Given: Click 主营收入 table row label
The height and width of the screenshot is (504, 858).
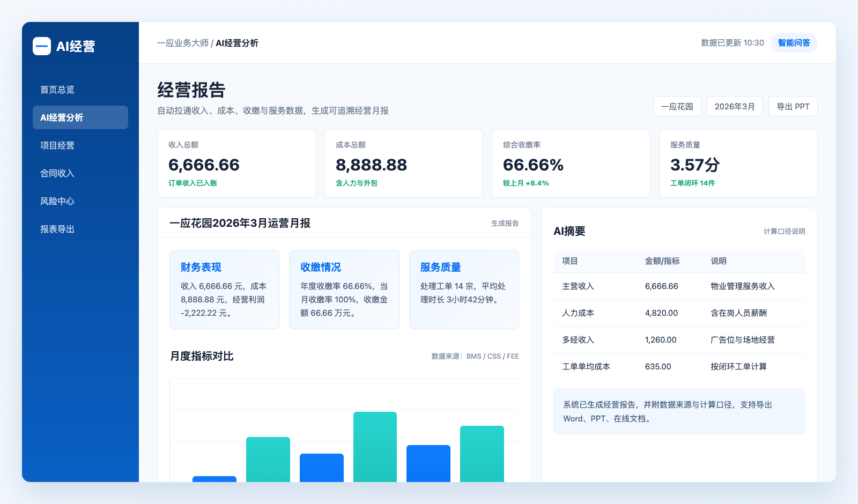Looking at the screenshot, I should (578, 286).
